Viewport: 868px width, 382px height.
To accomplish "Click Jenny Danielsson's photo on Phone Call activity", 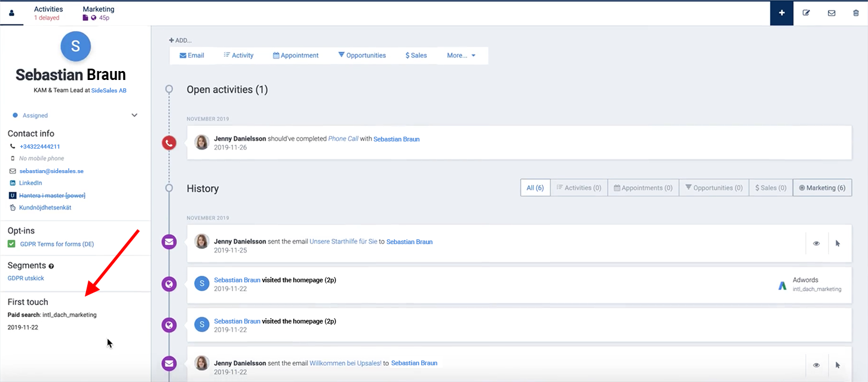I will point(202,143).
